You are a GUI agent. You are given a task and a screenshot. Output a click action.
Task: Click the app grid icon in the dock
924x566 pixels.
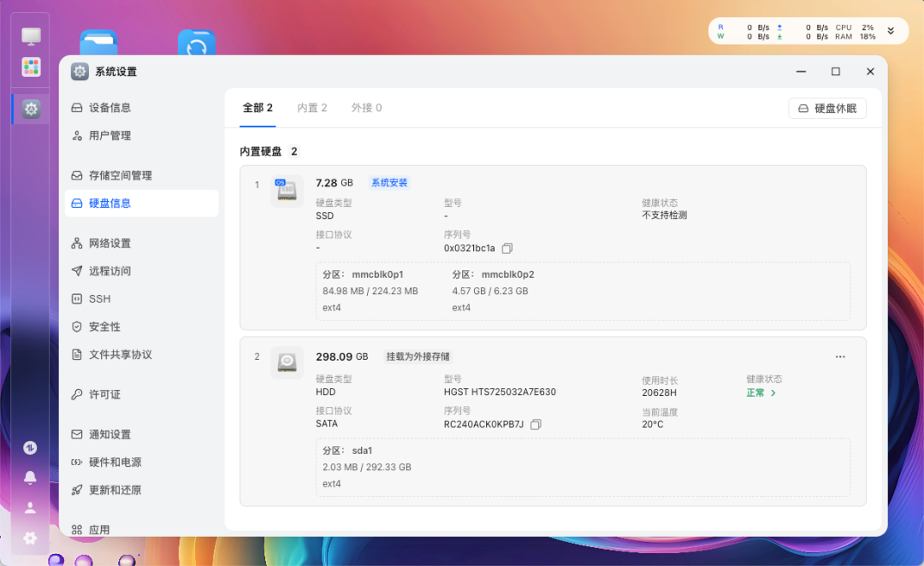pyautogui.click(x=31, y=67)
